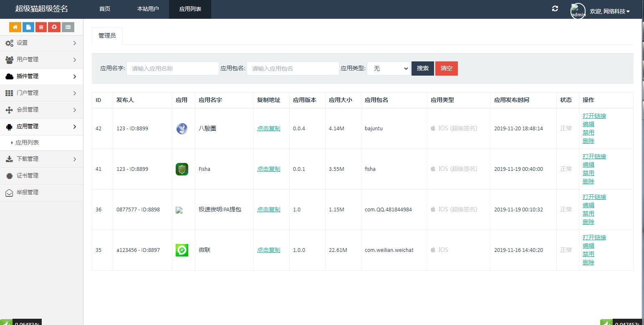The image size is (644, 325).
Task: Click the admin avatar image
Action: click(578, 11)
